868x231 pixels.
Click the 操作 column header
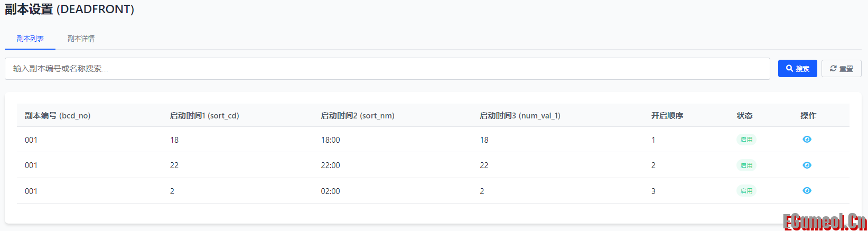tap(808, 116)
